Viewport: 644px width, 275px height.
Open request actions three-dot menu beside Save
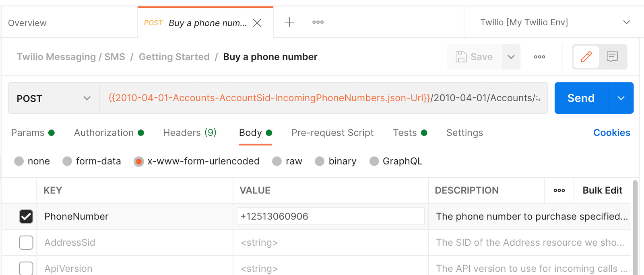(x=539, y=57)
